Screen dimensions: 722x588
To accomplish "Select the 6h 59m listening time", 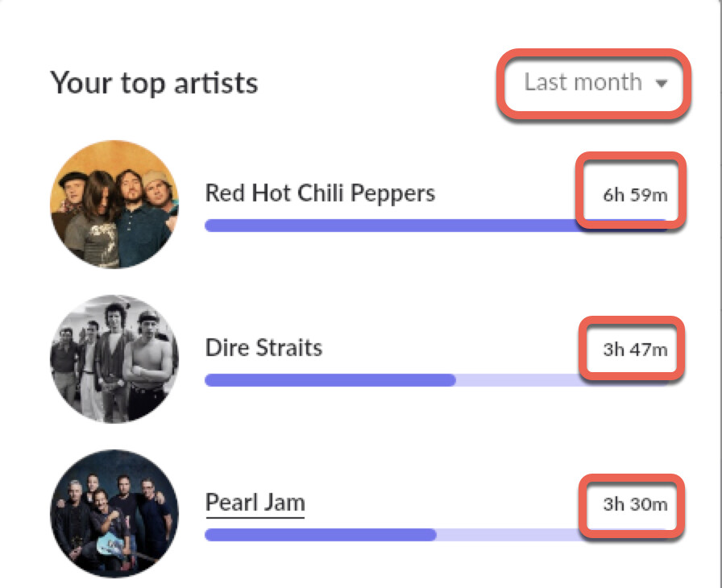I will (x=635, y=195).
